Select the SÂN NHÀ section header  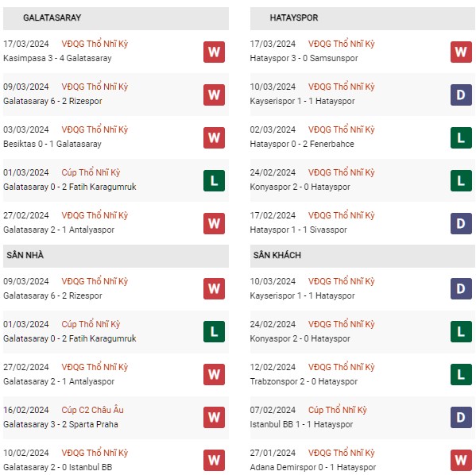(116, 256)
